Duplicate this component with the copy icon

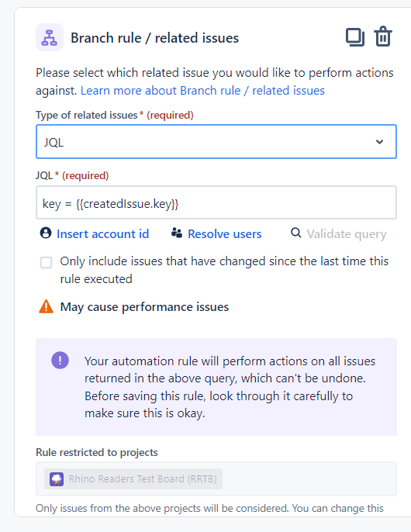(x=354, y=37)
